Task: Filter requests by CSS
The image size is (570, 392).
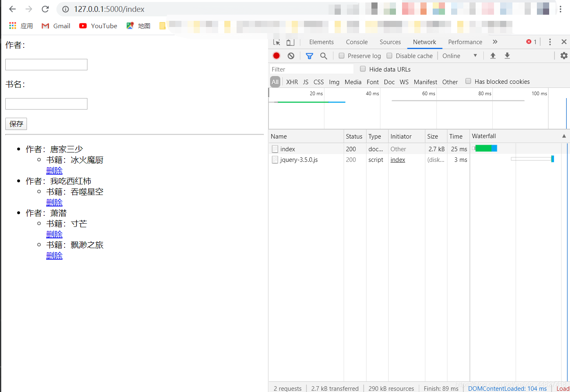Action: coord(319,82)
